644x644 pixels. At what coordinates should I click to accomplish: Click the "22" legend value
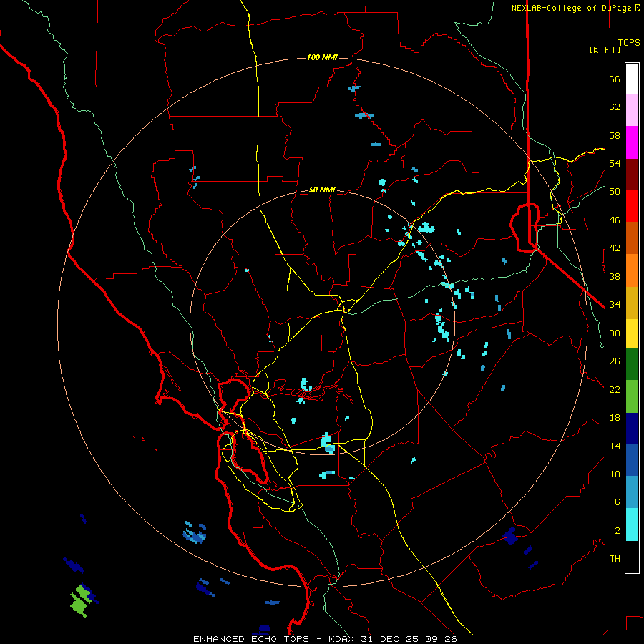click(x=615, y=389)
